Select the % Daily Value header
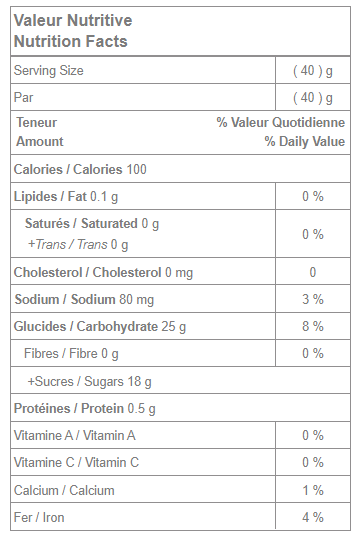The height and width of the screenshot is (542, 364). (x=305, y=141)
